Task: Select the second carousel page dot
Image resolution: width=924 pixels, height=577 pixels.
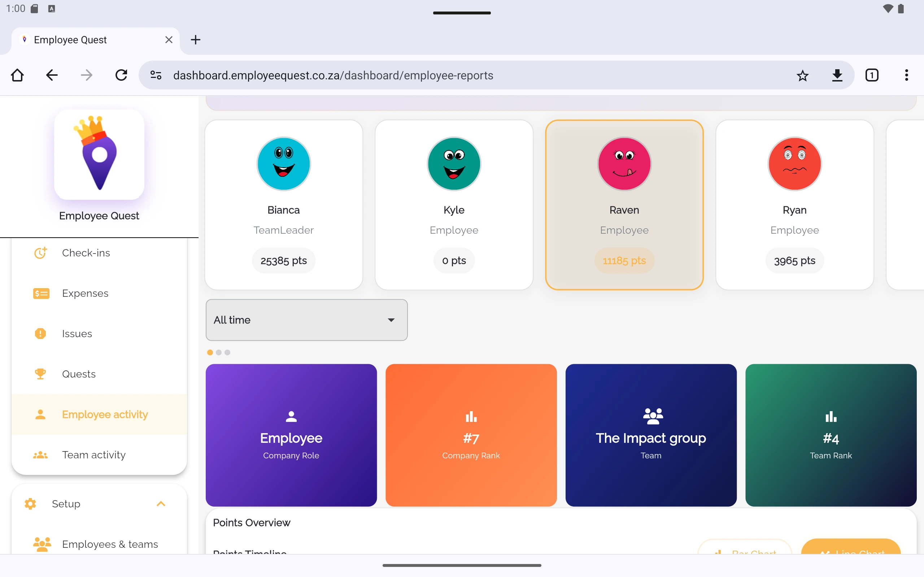Action: coord(219,353)
